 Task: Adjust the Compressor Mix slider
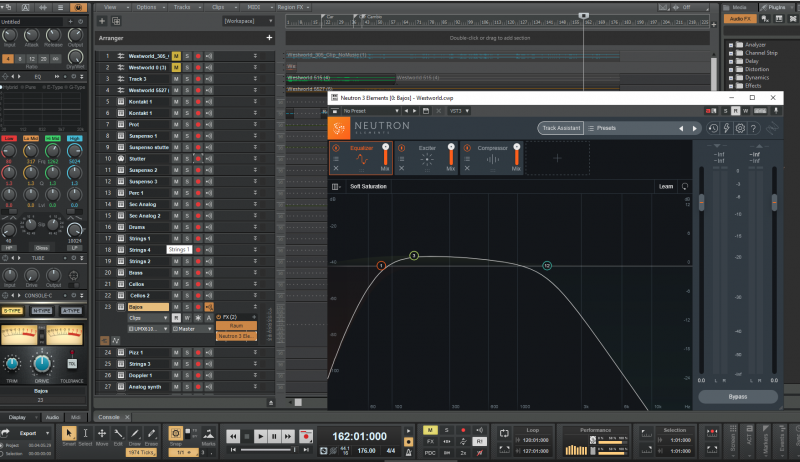pyautogui.click(x=516, y=155)
